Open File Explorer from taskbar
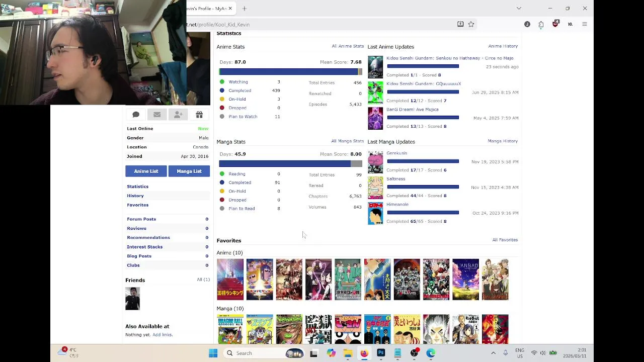This screenshot has height=362, width=644. [x=347, y=353]
